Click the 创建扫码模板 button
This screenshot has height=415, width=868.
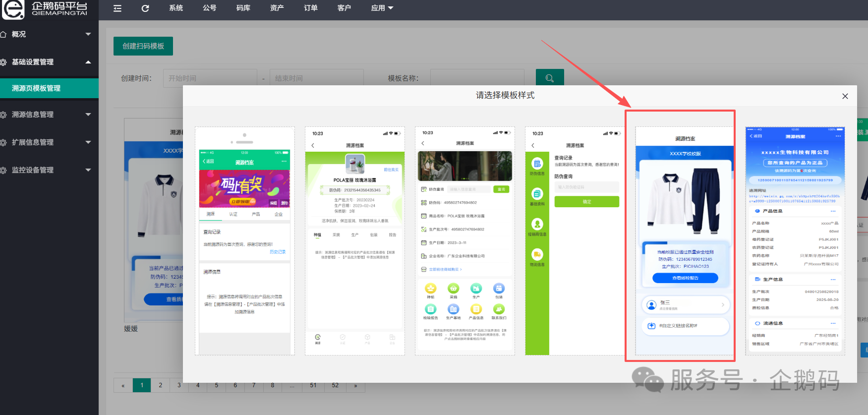pos(143,46)
